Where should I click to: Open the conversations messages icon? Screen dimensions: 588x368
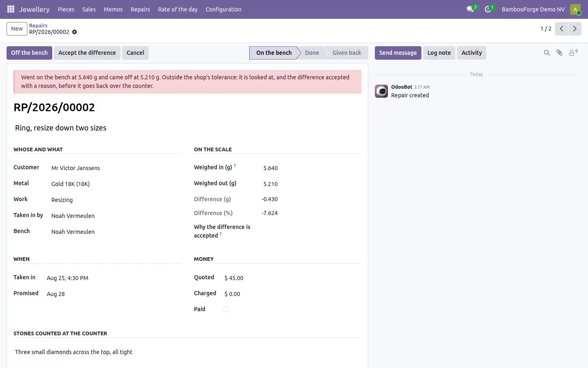[x=470, y=9]
